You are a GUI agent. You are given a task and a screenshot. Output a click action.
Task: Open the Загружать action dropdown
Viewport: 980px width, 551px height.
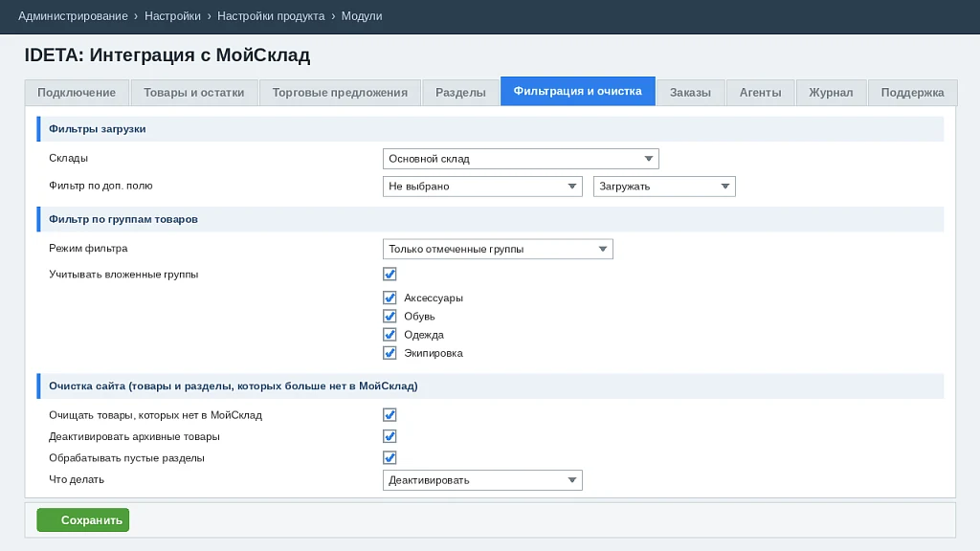click(664, 187)
